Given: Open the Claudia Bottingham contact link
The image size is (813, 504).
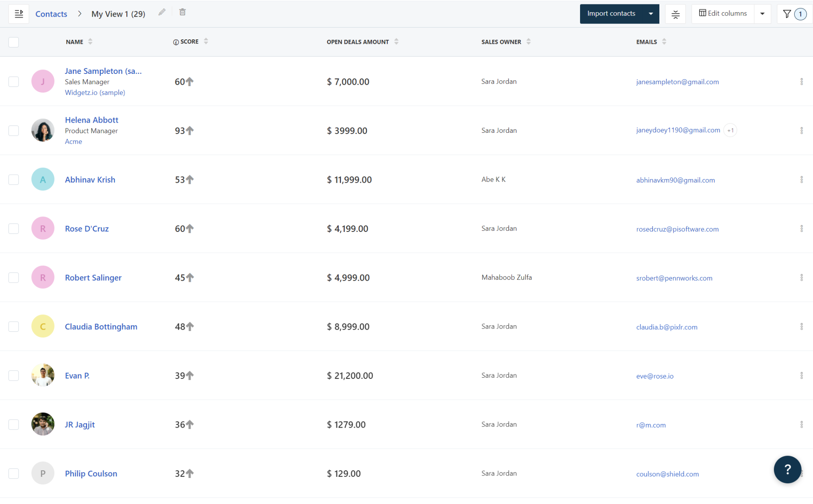Looking at the screenshot, I should (101, 327).
